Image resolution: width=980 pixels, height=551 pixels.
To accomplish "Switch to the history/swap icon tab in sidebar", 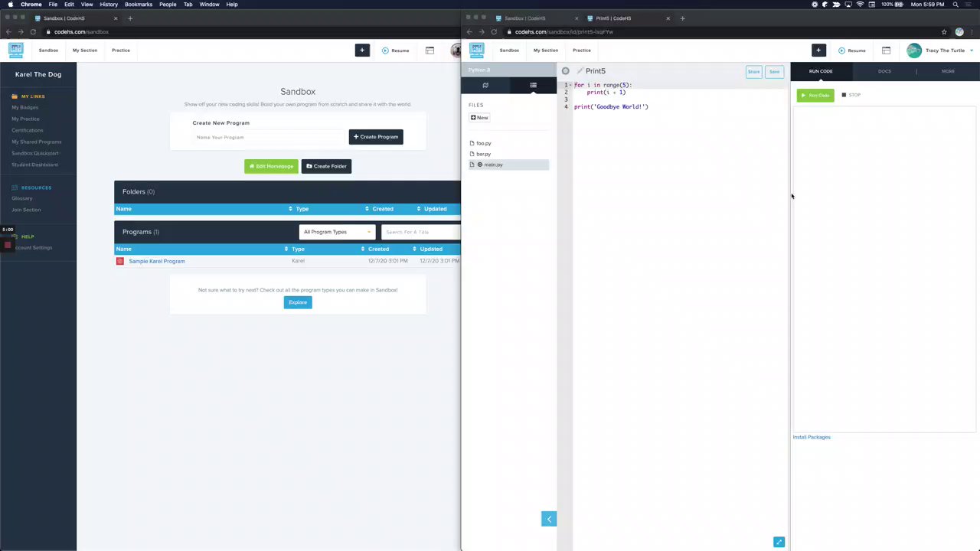I will (485, 85).
